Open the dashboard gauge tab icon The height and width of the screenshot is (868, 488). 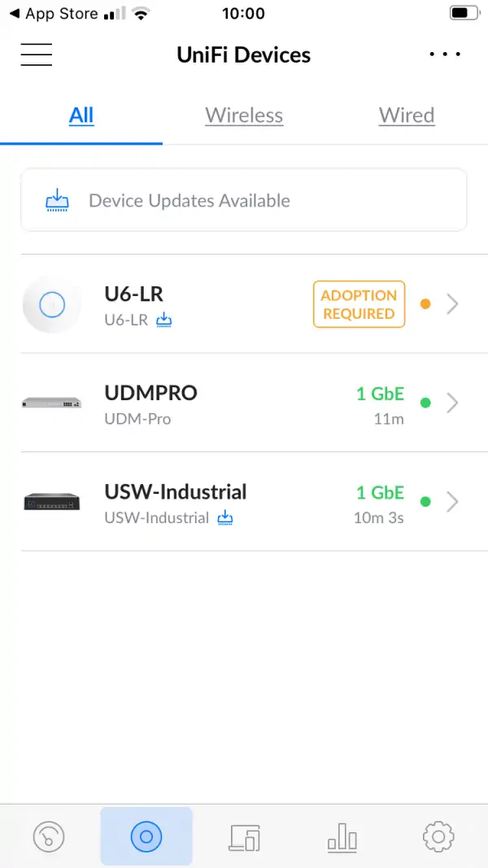pos(49,835)
